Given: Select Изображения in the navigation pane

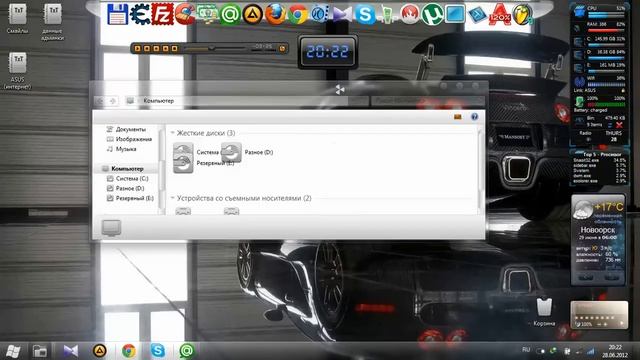Looking at the screenshot, I should coord(130,139).
